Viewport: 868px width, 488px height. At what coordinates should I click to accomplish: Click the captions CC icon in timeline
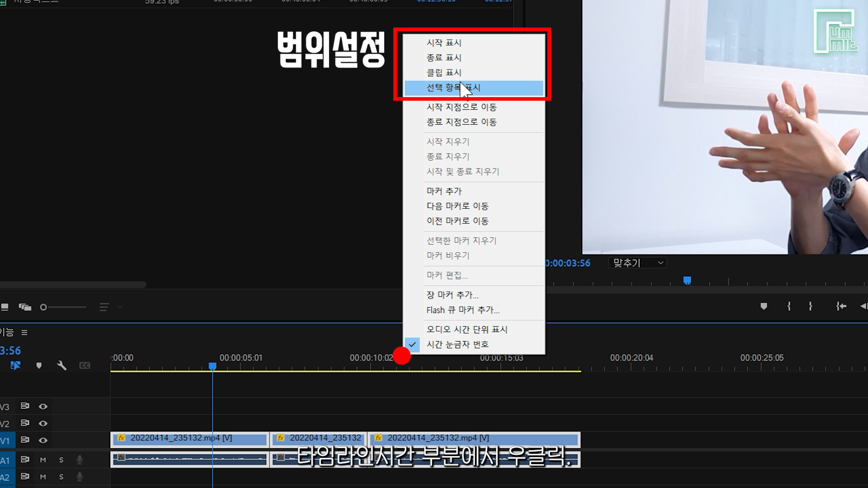(85, 366)
